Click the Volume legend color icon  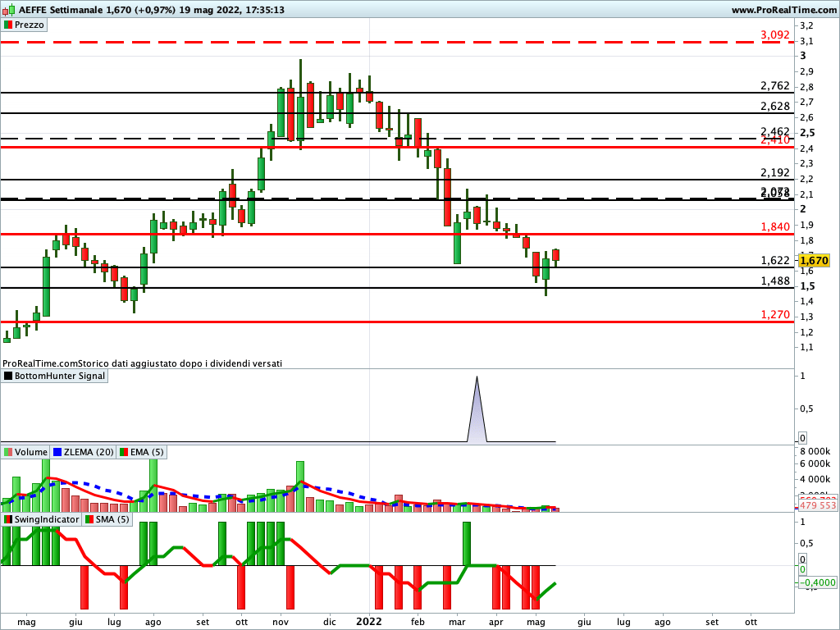click(x=8, y=451)
